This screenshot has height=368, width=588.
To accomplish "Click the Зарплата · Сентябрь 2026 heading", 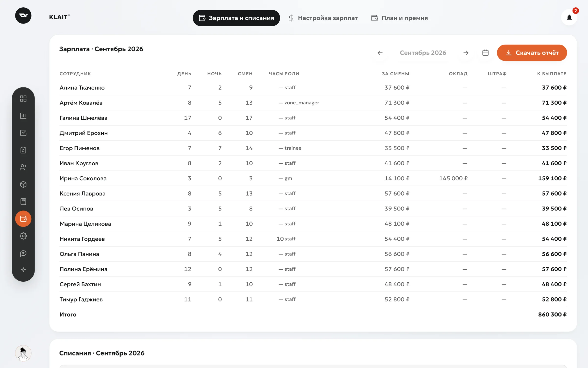I will click(x=101, y=49).
